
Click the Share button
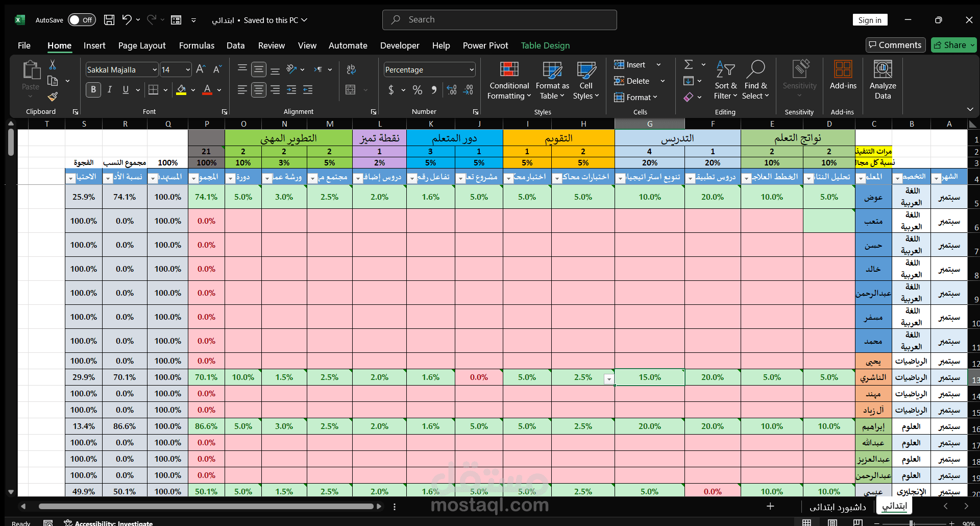click(953, 45)
